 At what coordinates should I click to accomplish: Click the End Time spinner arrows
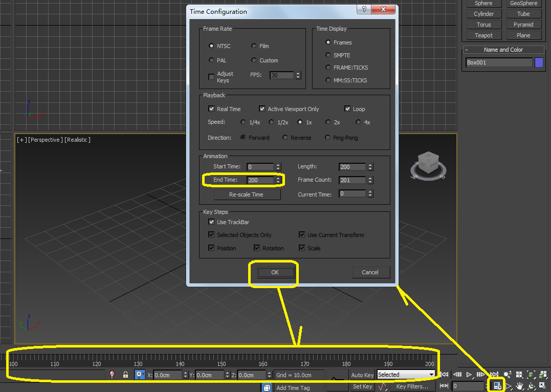(278, 180)
